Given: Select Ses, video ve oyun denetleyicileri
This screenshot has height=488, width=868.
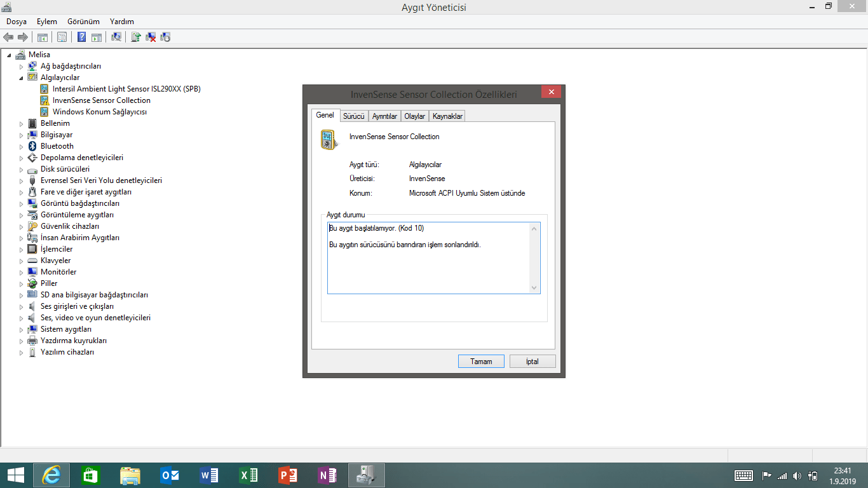Looking at the screenshot, I should [x=95, y=318].
